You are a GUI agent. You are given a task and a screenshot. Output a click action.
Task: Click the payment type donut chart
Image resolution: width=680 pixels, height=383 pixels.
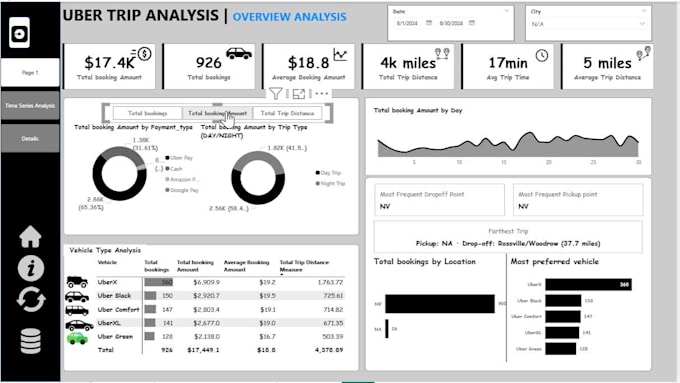point(120,173)
